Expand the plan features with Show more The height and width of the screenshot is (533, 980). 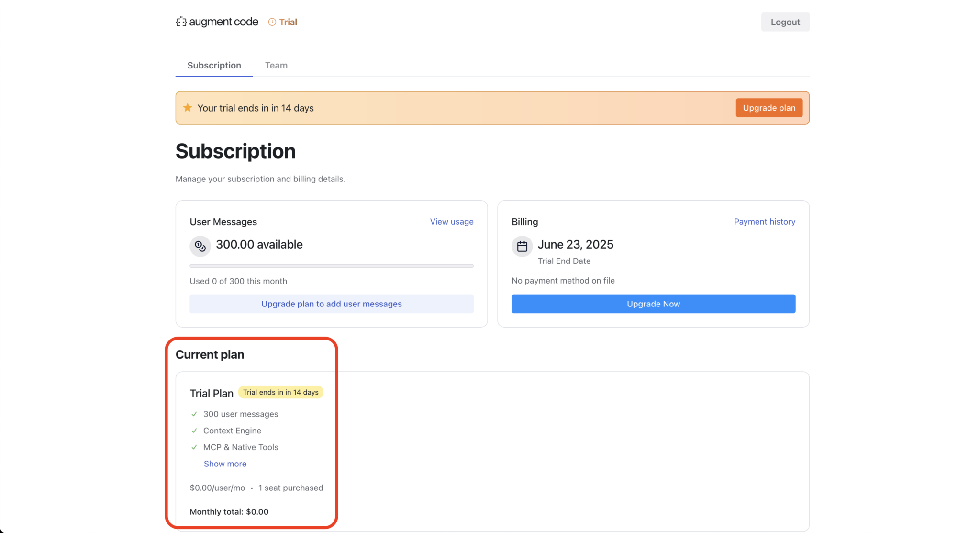click(225, 464)
